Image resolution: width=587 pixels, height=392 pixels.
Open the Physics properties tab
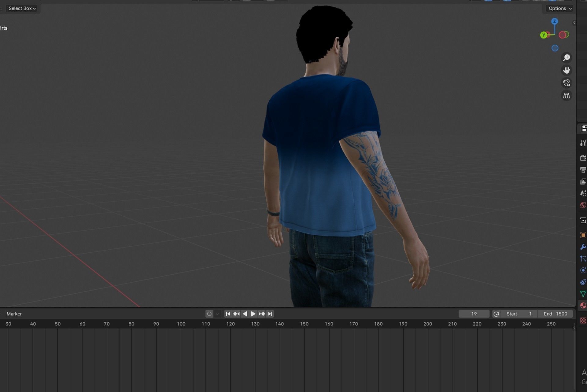[x=583, y=270]
